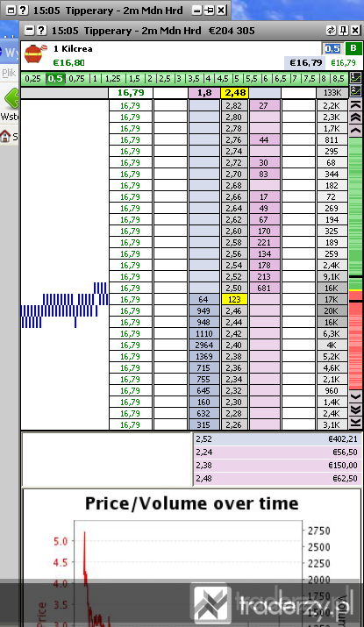Click the 20K volume cell

[x=332, y=310]
